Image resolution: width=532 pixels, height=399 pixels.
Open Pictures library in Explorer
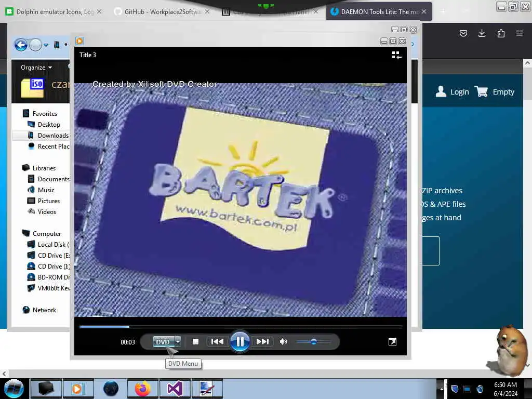[48, 201]
